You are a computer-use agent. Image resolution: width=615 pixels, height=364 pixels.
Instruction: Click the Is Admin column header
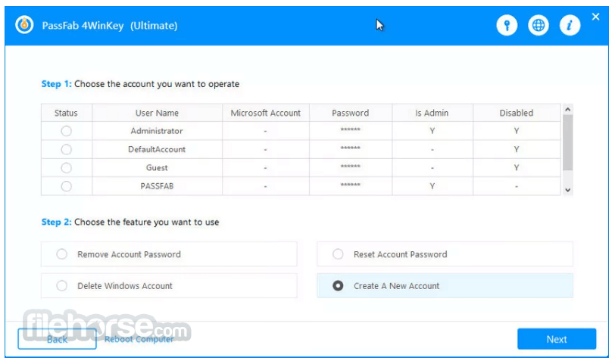[432, 113]
